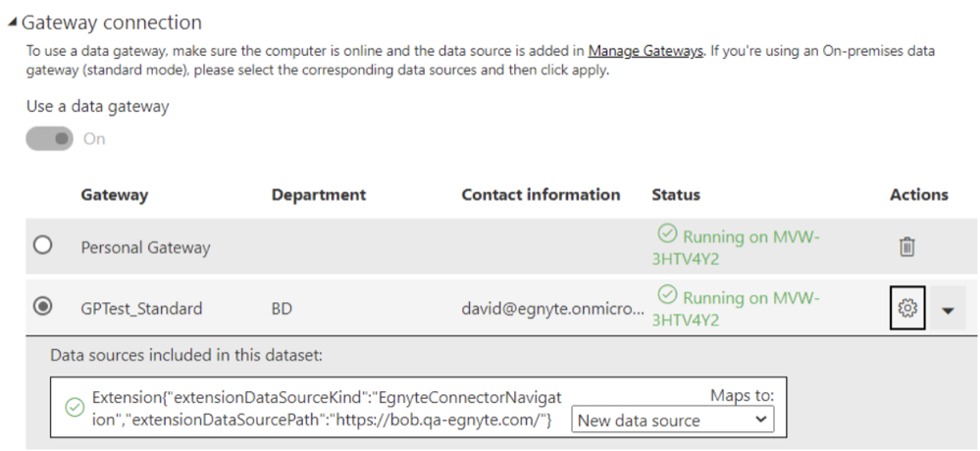Image resolution: width=980 pixels, height=451 pixels.
Task: Click the Contact information column header
Action: 541,195
